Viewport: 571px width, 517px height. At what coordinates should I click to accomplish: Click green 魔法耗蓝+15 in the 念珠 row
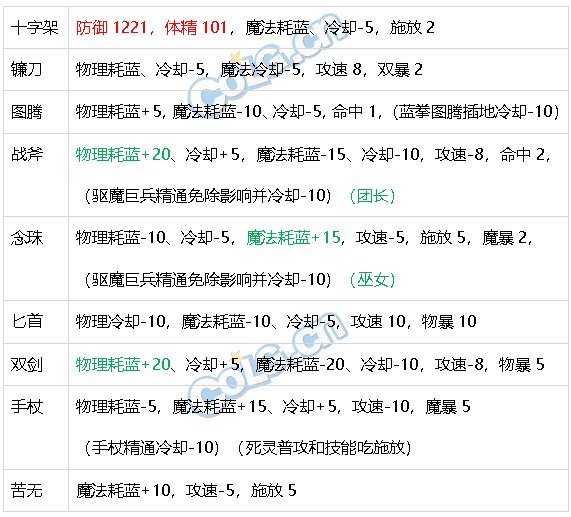click(x=294, y=238)
